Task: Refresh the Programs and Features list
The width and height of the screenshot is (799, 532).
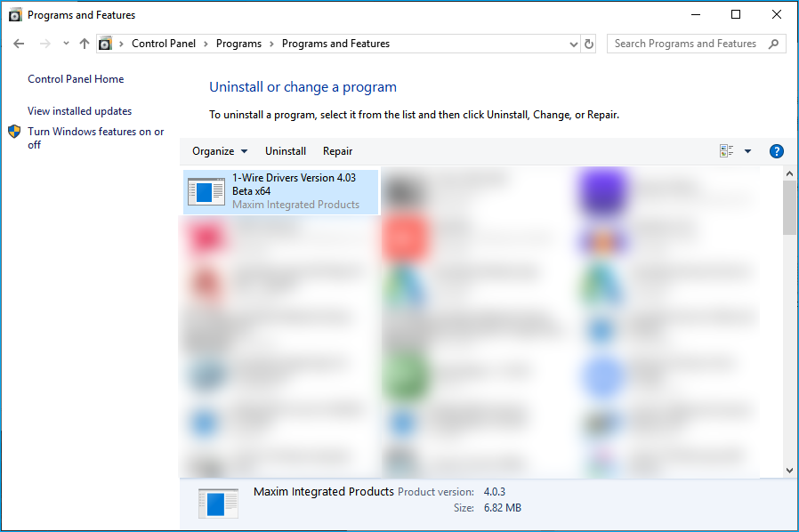Action: pyautogui.click(x=589, y=44)
